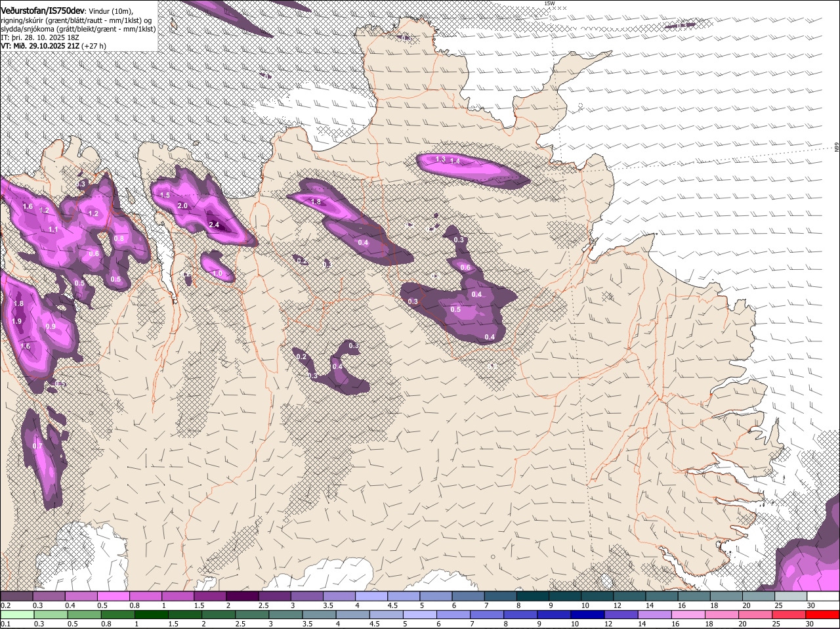Click the 1.1 precipitation value on the map
Viewport: 840px width, 629px height.
(53, 229)
